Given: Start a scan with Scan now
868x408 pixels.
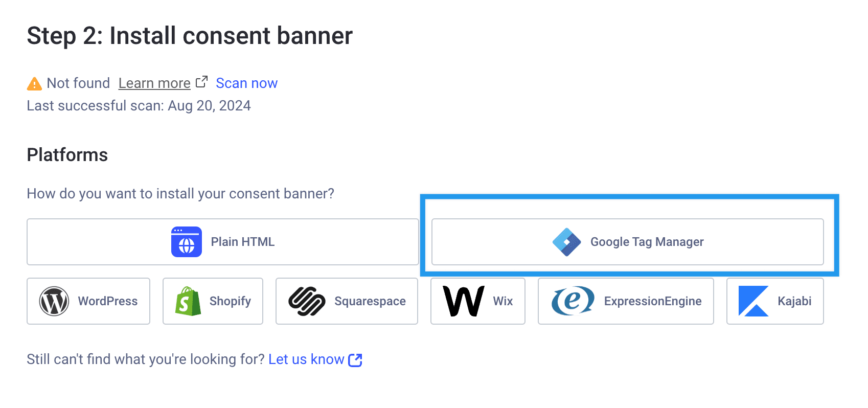Looking at the screenshot, I should click(246, 83).
